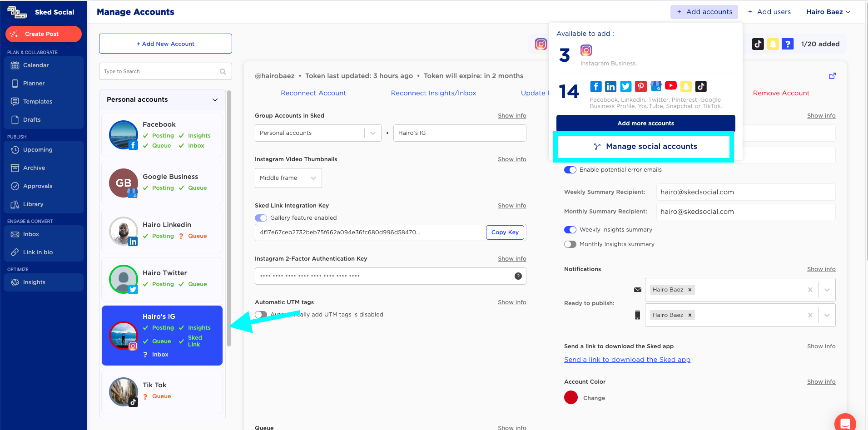Image resolution: width=868 pixels, height=430 pixels.
Task: Click Manage social accounts
Action: tap(645, 147)
